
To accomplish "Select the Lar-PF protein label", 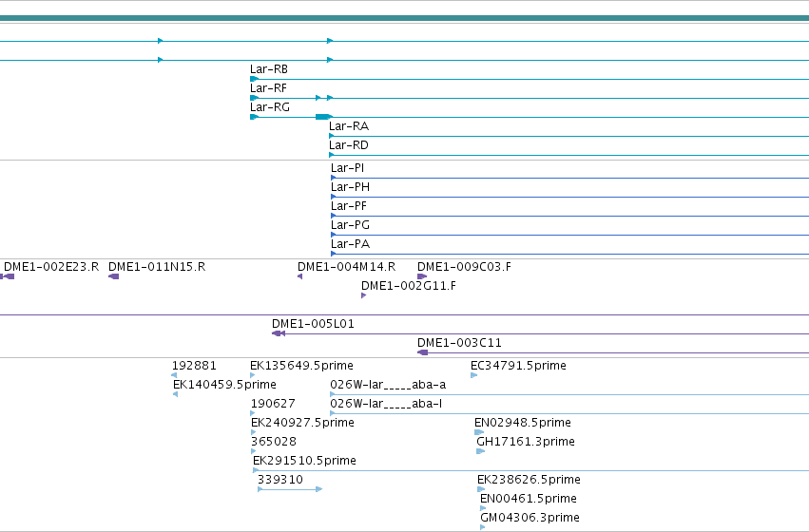I will pos(349,206).
